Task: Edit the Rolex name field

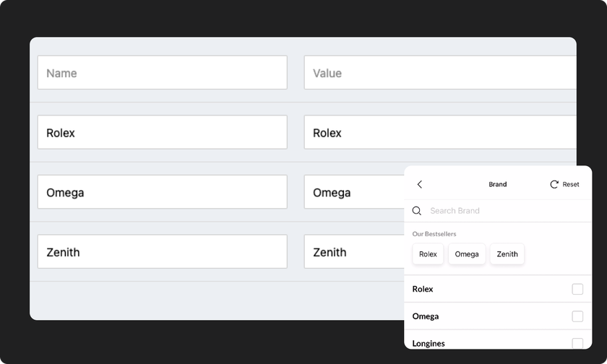Action: click(162, 133)
